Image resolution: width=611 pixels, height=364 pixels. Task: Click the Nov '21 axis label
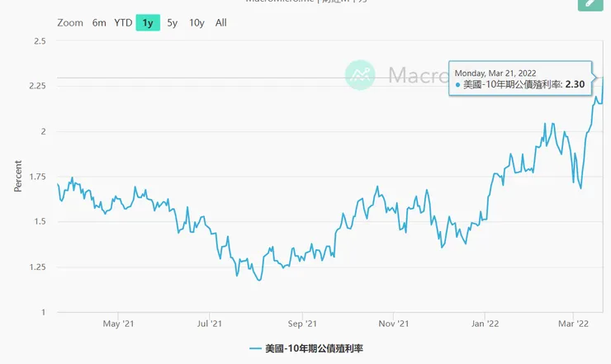pos(394,324)
